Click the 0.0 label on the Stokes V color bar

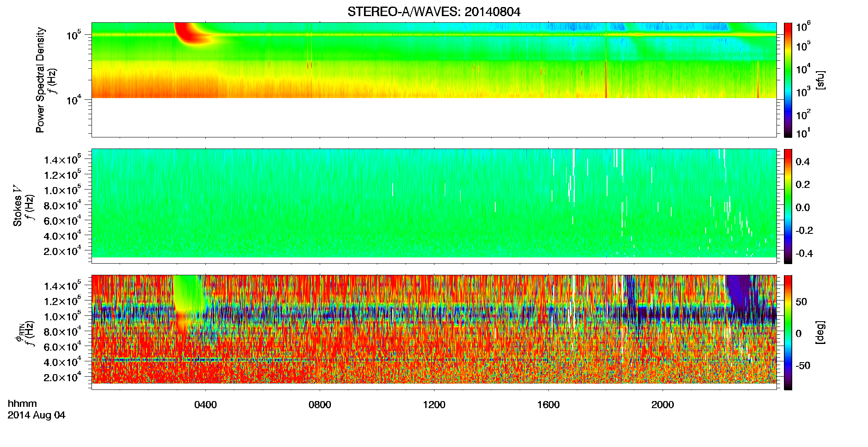(803, 207)
